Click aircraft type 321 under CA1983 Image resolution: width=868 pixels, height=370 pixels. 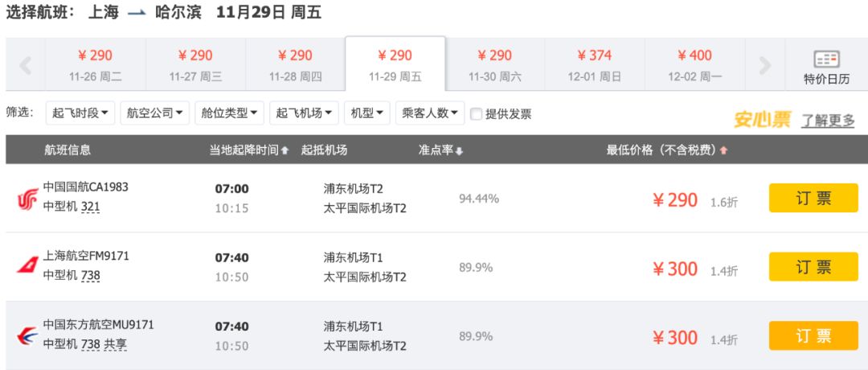90,207
